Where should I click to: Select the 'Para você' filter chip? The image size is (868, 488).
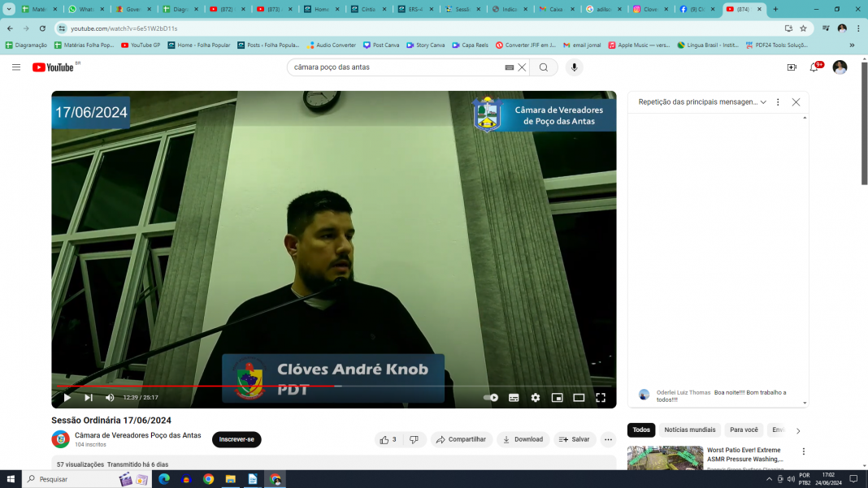tap(744, 430)
